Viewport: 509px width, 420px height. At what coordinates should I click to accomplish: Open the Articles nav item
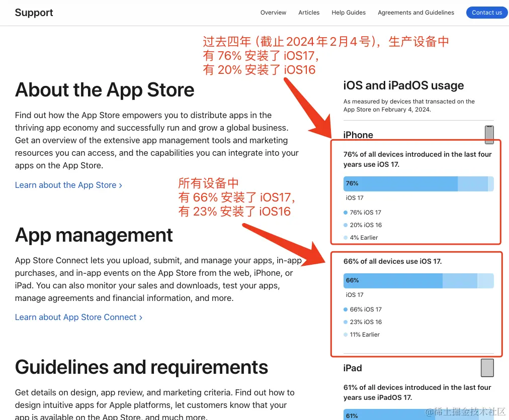click(309, 13)
